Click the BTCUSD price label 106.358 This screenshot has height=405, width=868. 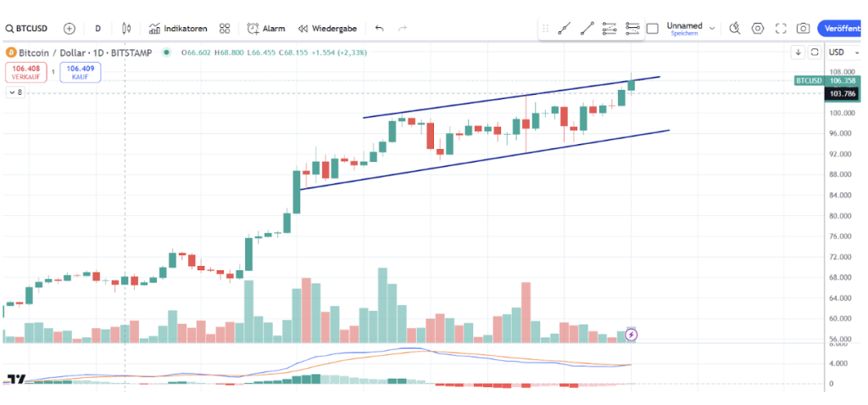point(828,80)
